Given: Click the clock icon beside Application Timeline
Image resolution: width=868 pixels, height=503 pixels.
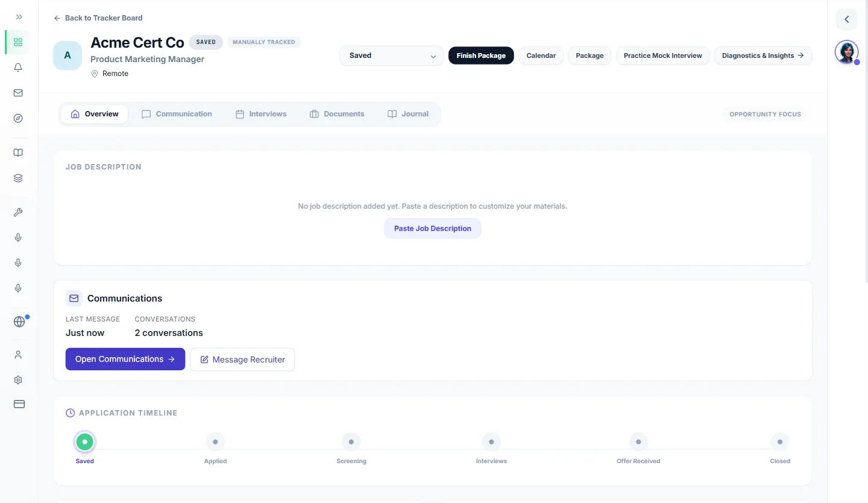Looking at the screenshot, I should 70,413.
